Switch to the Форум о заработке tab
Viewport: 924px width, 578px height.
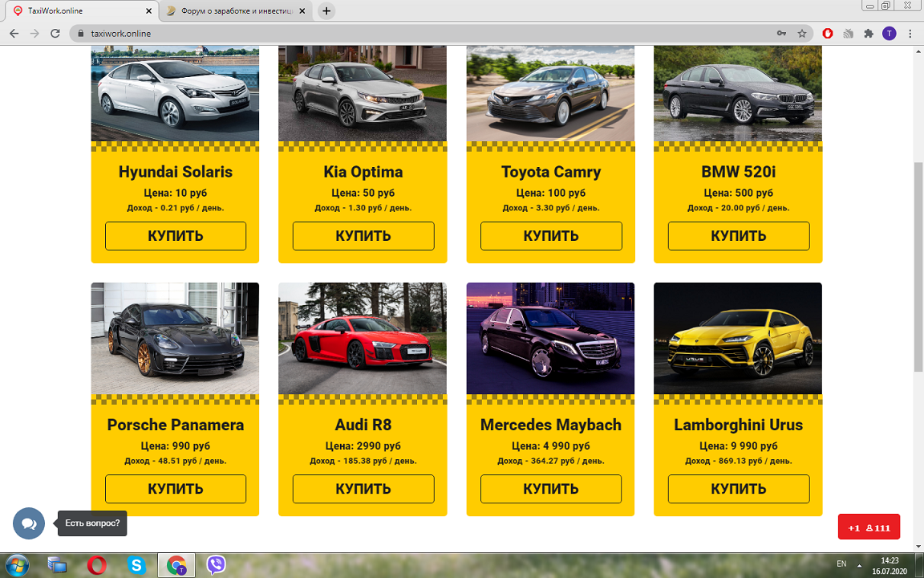point(236,10)
